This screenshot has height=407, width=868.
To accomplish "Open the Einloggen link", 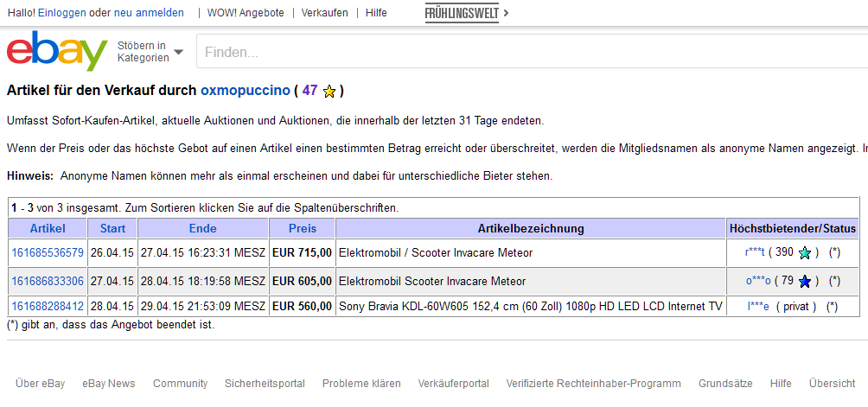I will click(x=62, y=13).
